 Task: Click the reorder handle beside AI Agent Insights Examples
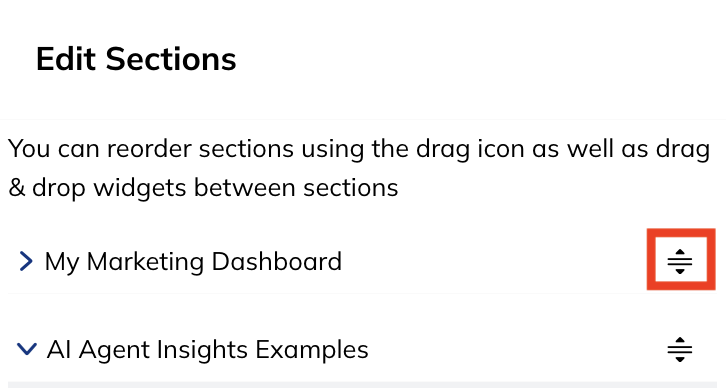coord(680,350)
